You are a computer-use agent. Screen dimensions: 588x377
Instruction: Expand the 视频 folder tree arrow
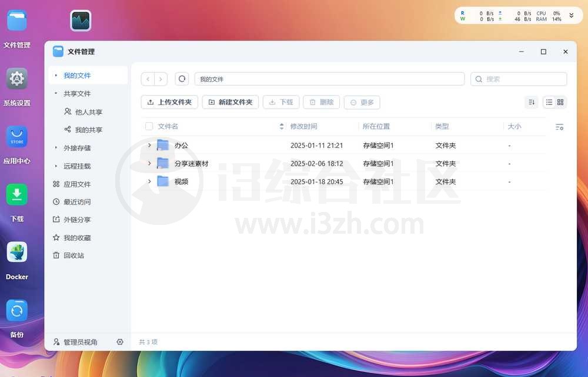149,181
